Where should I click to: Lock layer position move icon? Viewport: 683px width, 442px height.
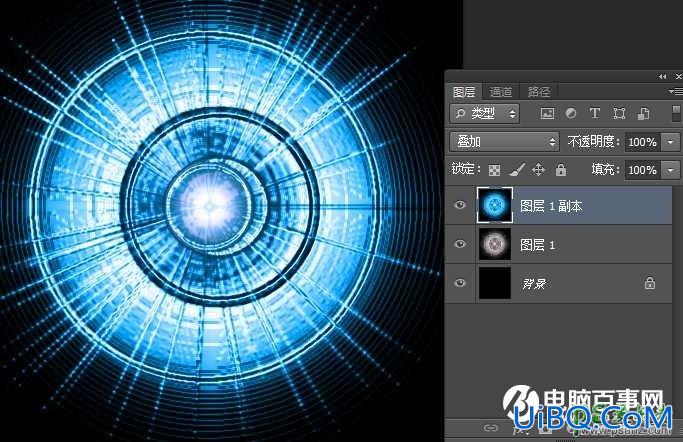538,169
